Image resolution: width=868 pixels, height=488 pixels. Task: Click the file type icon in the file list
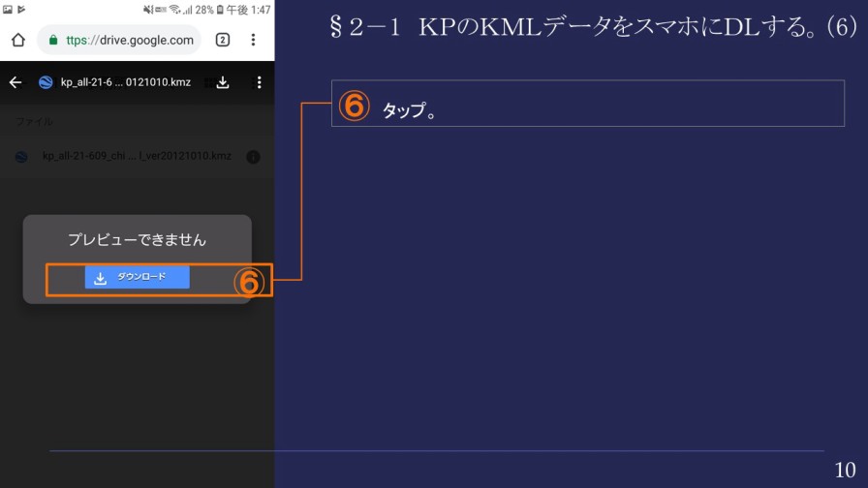click(21, 157)
